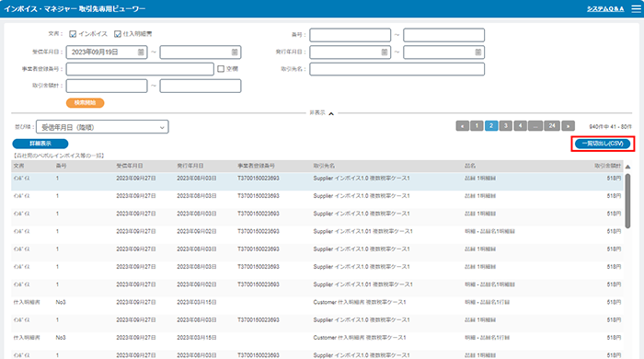Click the ellipsis pagination button
Screen dimensions: 644x359
(x=535, y=126)
